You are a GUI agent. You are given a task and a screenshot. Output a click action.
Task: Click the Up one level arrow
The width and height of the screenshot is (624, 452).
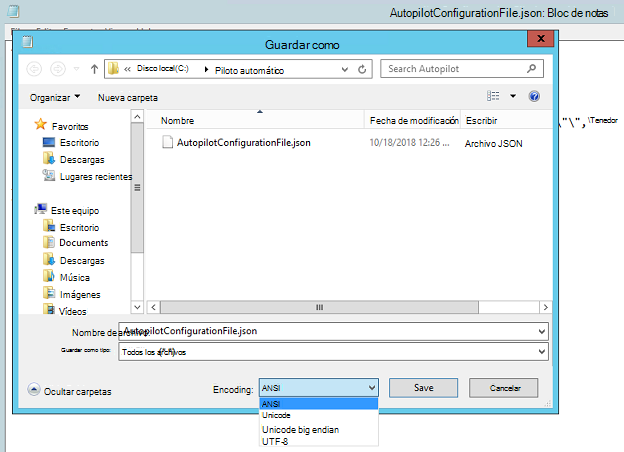point(94,69)
